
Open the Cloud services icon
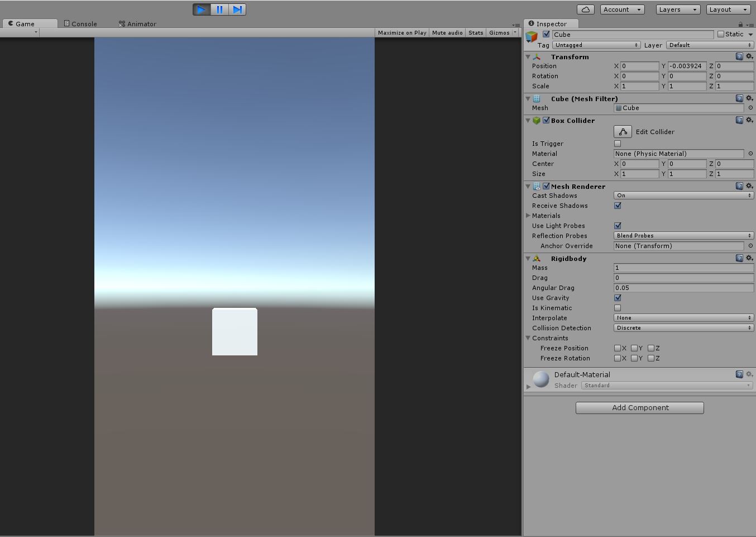[x=586, y=9]
